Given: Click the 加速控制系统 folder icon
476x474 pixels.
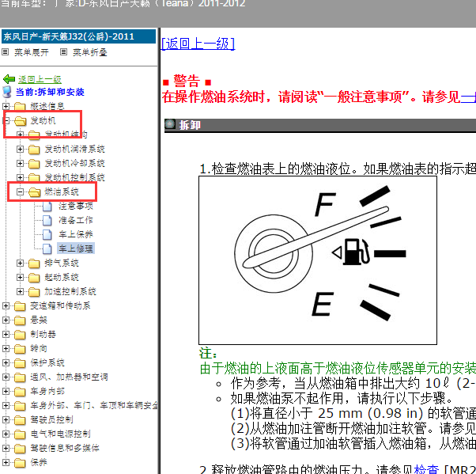Looking at the screenshot, I should [34, 292].
